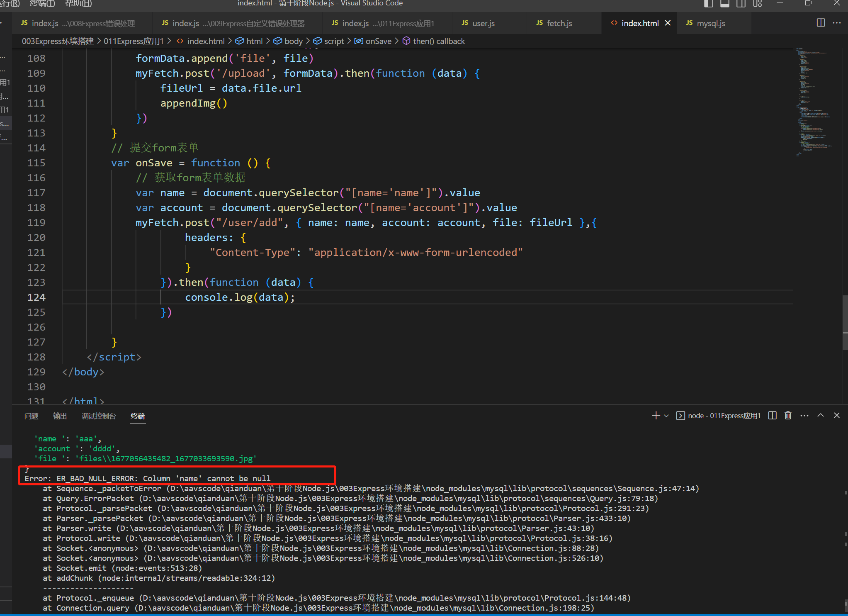The height and width of the screenshot is (616, 848).
Task: Click breadcrumb index.html
Action: click(201, 41)
